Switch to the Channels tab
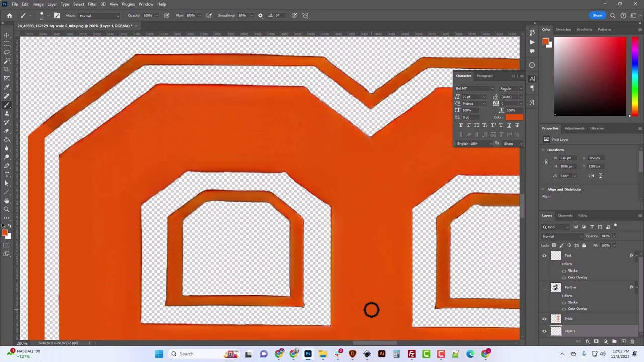The height and width of the screenshot is (362, 644). 565,215
